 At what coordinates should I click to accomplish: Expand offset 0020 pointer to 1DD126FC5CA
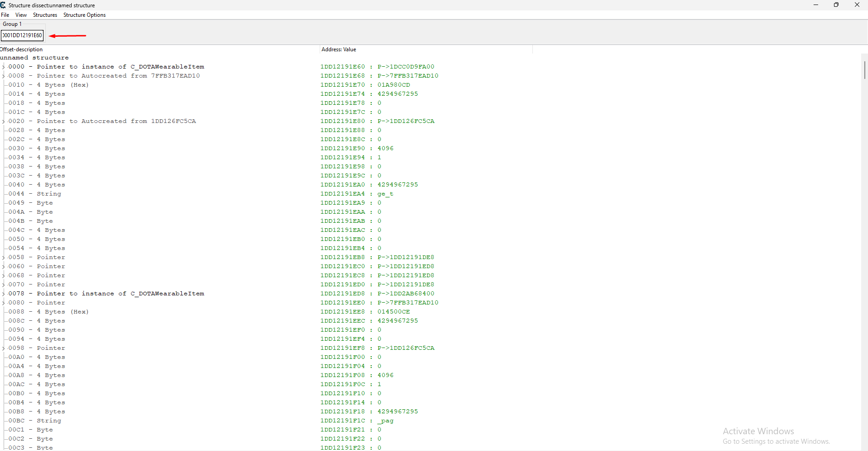(3, 121)
